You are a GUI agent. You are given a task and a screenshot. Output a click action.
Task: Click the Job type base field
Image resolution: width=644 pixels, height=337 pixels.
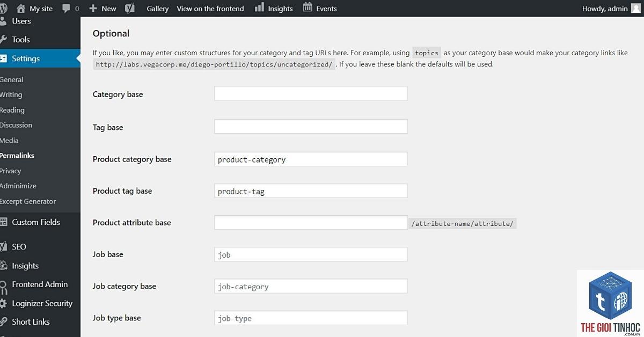point(311,318)
